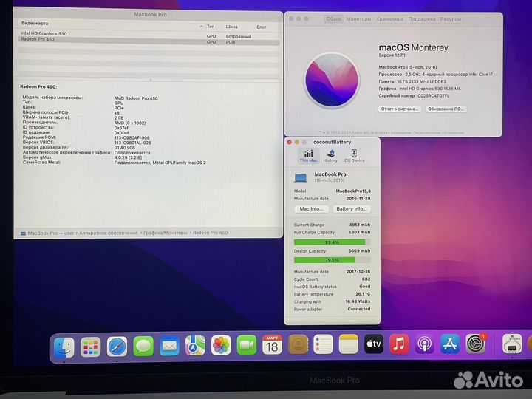
Task: Select This Mac in coconutBattery toolbar
Action: [308, 156]
